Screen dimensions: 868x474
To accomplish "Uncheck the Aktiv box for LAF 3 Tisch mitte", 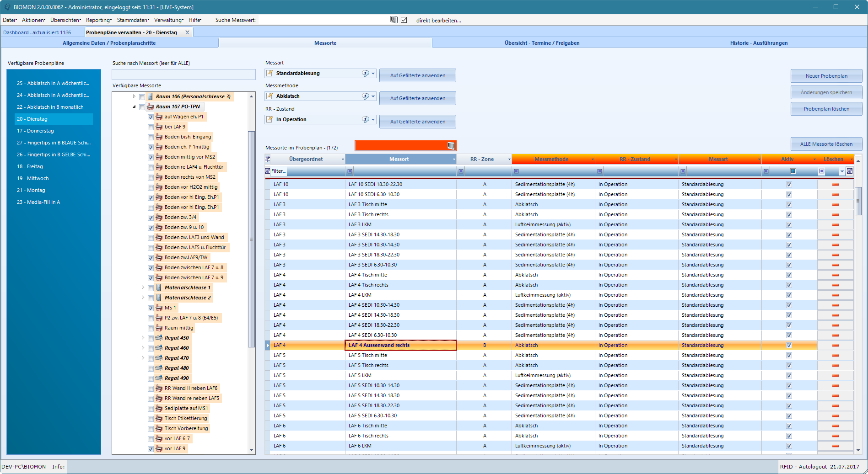I will point(789,204).
